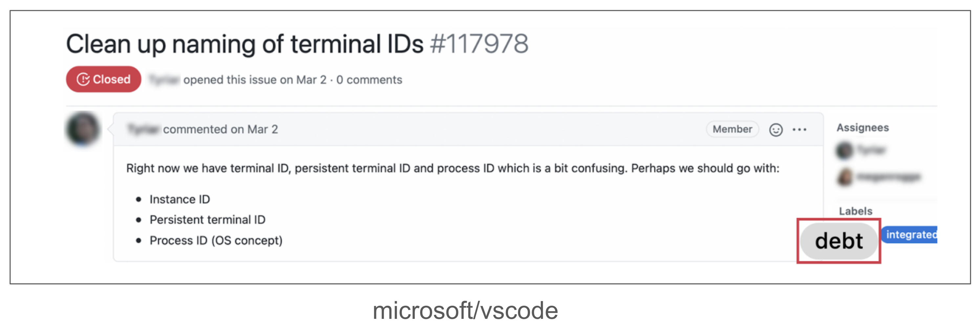This screenshot has width=980, height=331.
Task: Click the author name beside 'opened this issue'
Action: tap(164, 80)
